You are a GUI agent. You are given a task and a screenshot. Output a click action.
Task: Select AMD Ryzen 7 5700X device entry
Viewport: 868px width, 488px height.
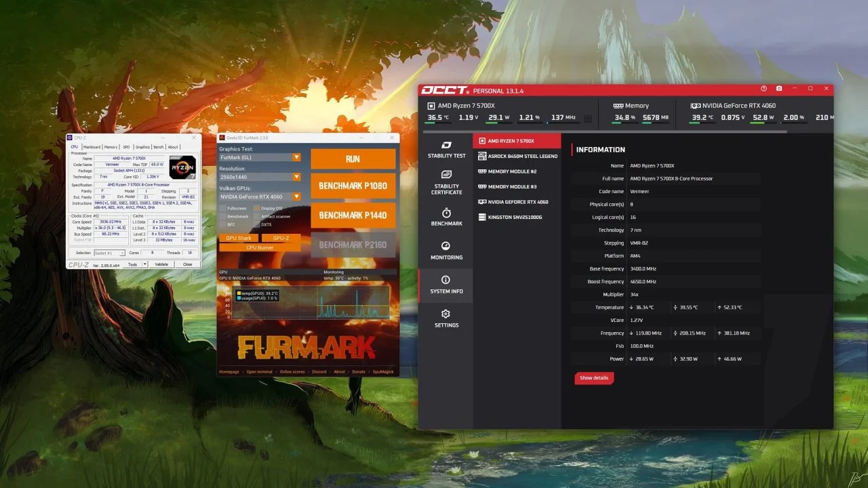[x=517, y=141]
